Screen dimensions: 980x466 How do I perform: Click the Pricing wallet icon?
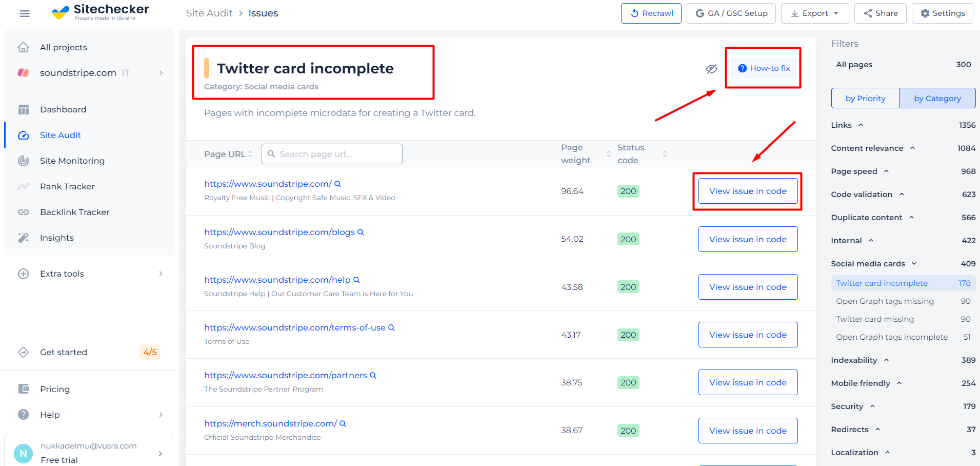pos(24,389)
